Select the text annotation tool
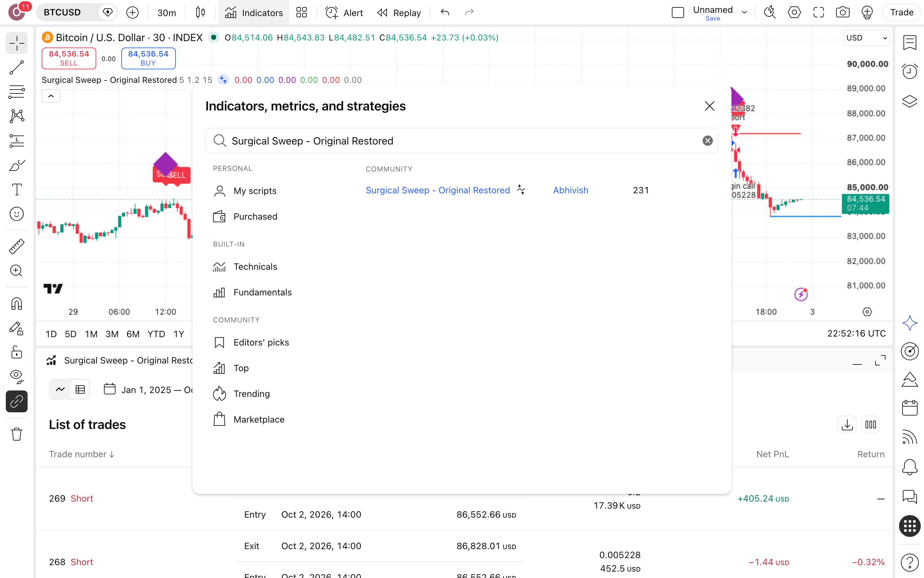924x578 pixels. click(x=16, y=189)
